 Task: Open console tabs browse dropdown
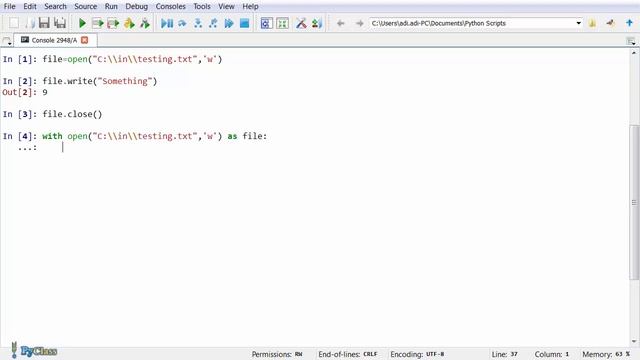(7, 41)
